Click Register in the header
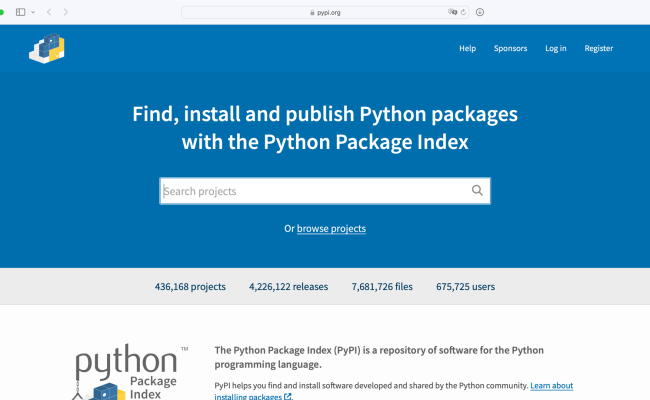 pyautogui.click(x=599, y=48)
